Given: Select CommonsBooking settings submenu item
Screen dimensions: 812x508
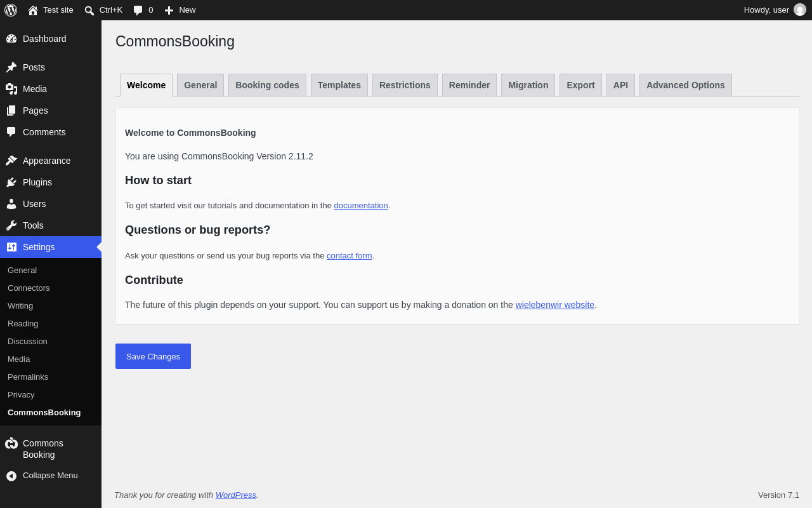Looking at the screenshot, I should coord(44,412).
